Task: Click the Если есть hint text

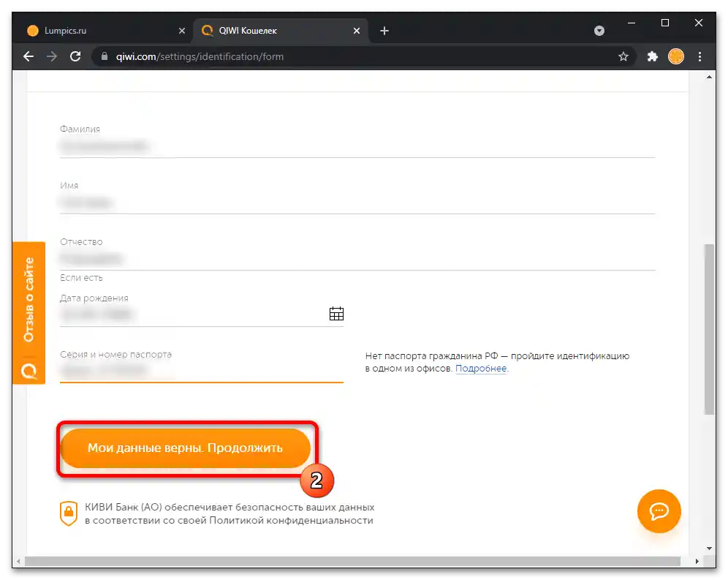Action: click(x=81, y=278)
